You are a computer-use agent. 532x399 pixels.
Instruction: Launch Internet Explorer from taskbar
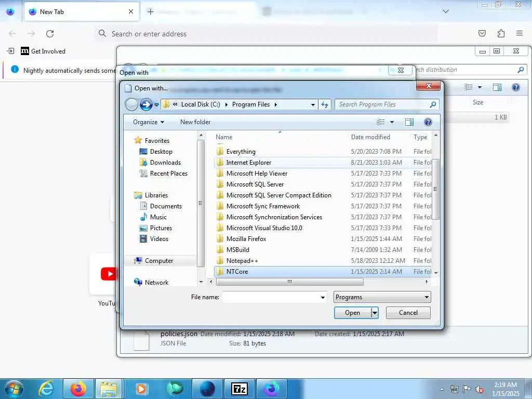tap(46, 389)
